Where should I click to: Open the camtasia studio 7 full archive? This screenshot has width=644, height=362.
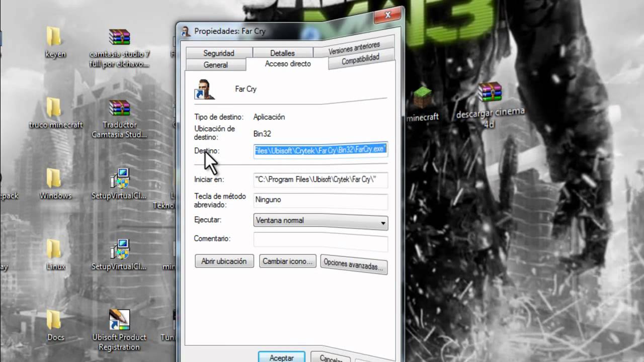click(x=120, y=37)
